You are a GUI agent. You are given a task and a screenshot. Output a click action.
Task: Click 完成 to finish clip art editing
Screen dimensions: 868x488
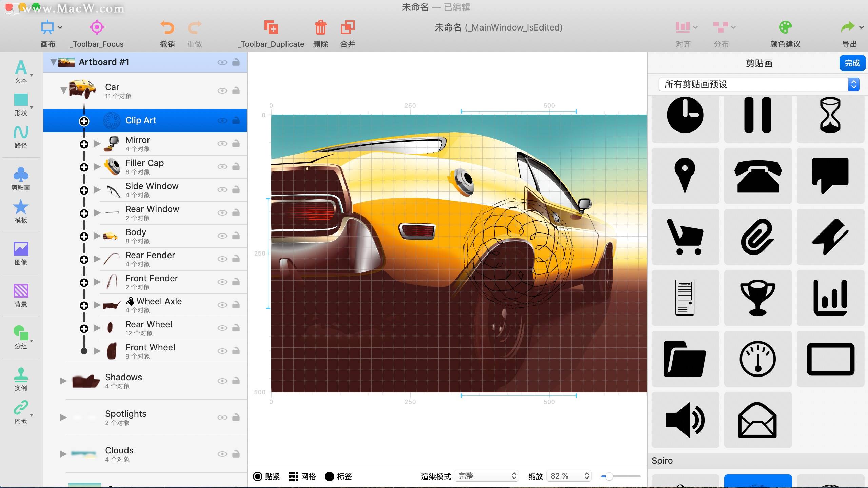tap(852, 63)
